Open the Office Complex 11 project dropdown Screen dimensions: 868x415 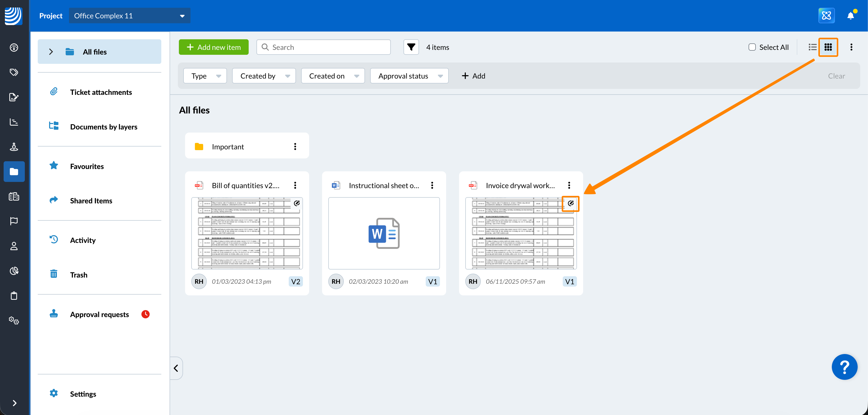[130, 16]
